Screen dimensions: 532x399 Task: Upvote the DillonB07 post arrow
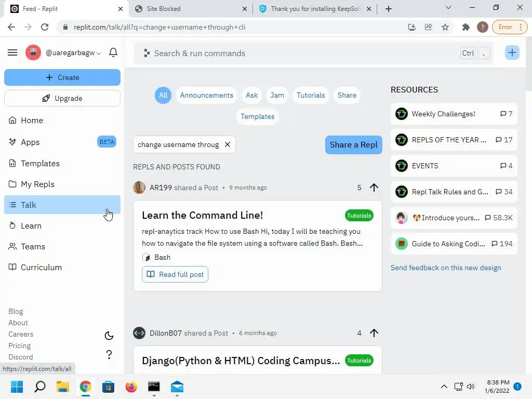click(x=374, y=333)
